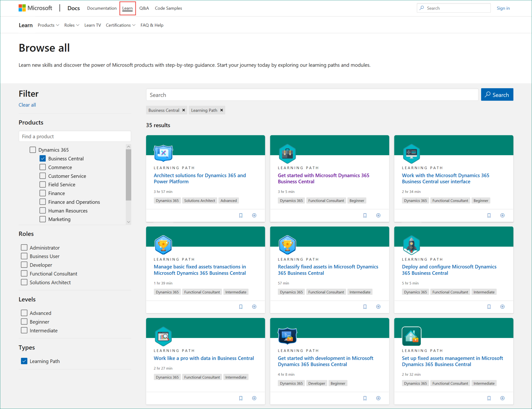Viewport: 532px width, 409px height.
Task: Click trophy badge on Reclassify fixed assets card
Action: point(287,245)
